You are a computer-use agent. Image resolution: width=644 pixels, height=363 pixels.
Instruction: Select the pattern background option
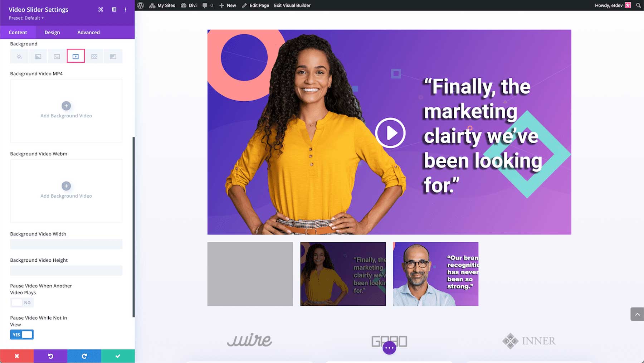(95, 56)
